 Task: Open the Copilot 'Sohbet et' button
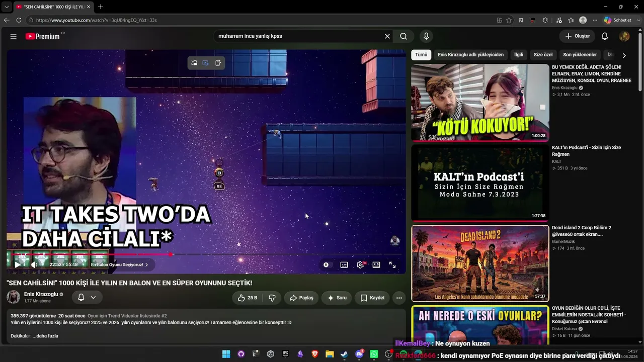point(617,20)
